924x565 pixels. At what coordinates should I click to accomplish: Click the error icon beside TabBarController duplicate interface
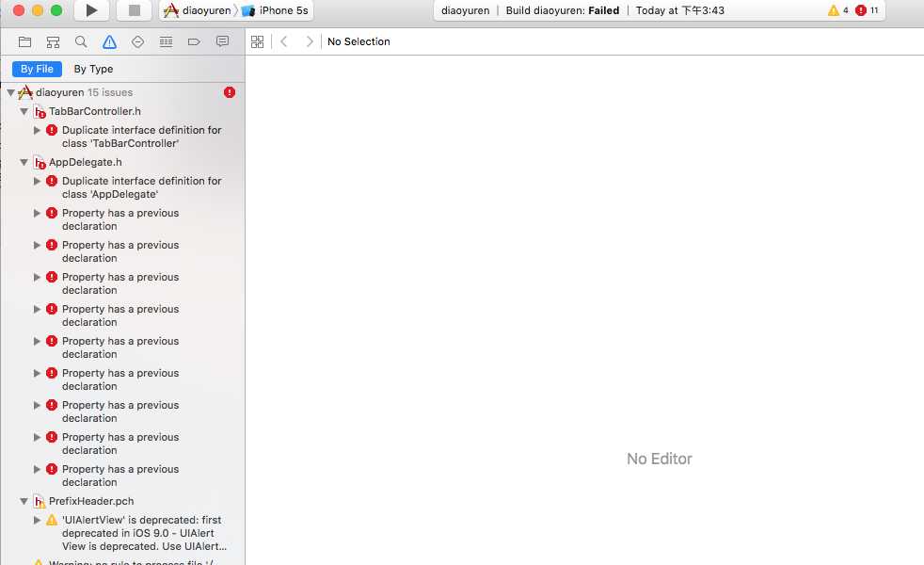tap(52, 130)
